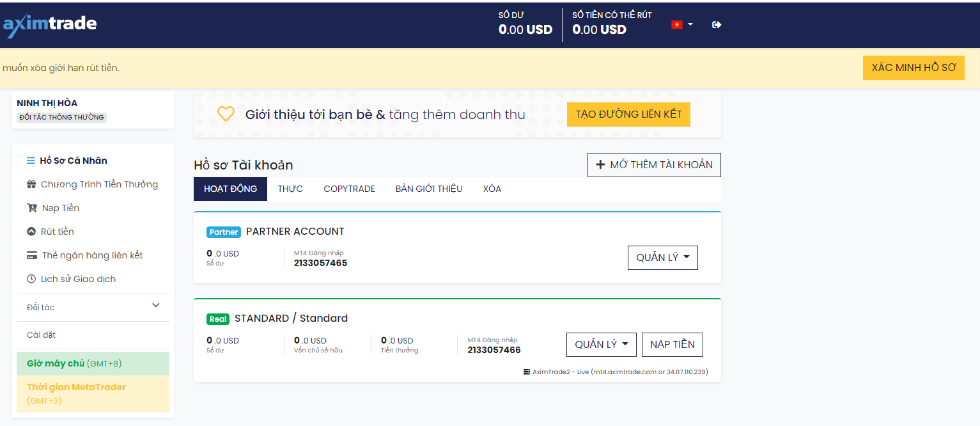The image size is (980, 426).
Task: Click the cart icon beside Nạp Tiền
Action: (x=31, y=208)
